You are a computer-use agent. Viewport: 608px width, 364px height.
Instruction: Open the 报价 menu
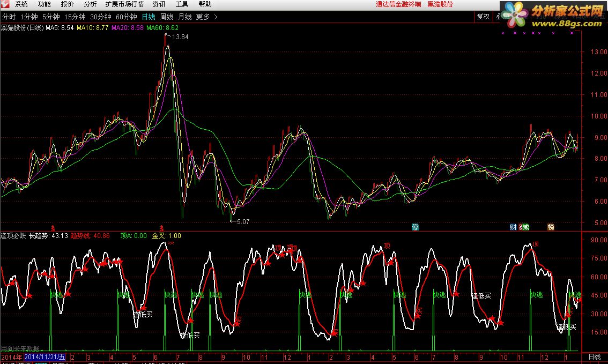(x=67, y=4)
